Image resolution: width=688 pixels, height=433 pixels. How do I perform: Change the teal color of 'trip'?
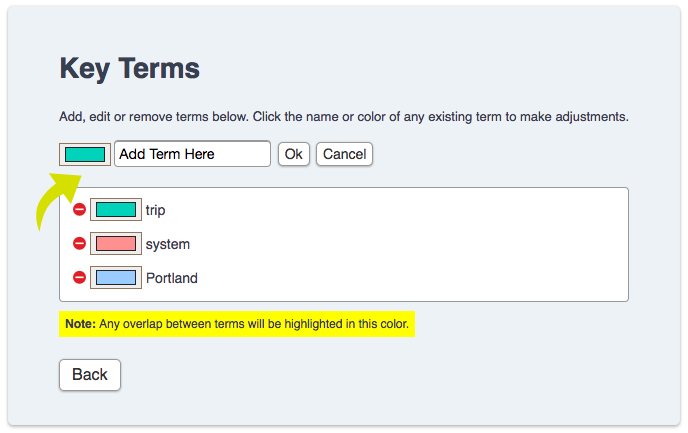[x=116, y=210]
